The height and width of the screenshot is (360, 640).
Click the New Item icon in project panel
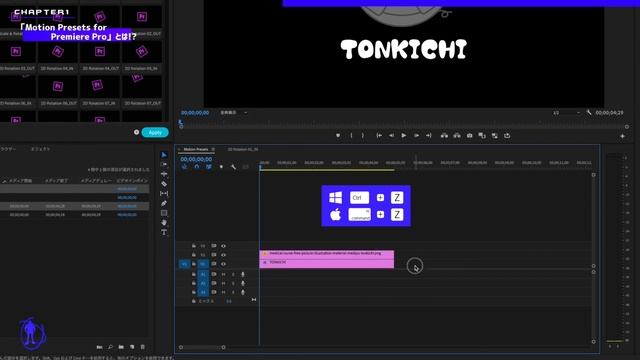click(x=132, y=347)
